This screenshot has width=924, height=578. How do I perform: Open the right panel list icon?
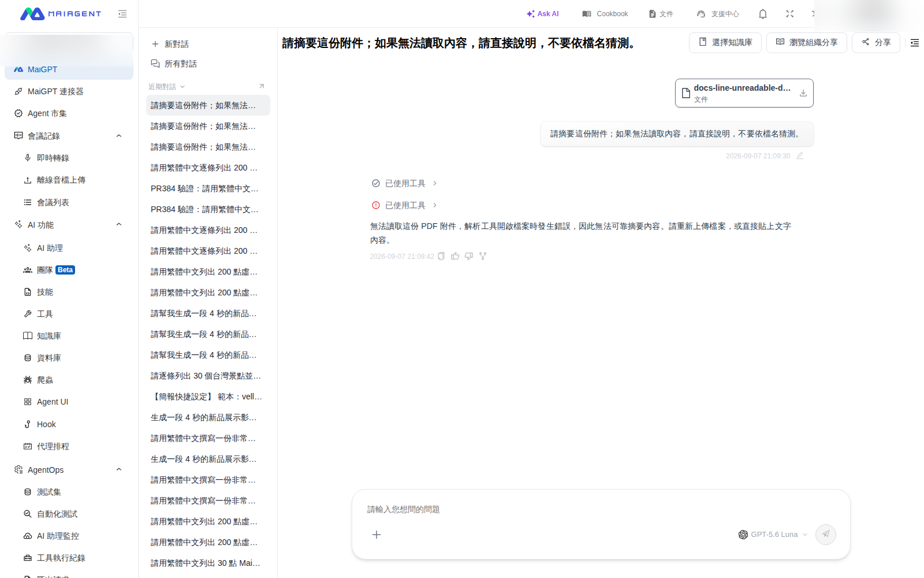pyautogui.click(x=915, y=43)
